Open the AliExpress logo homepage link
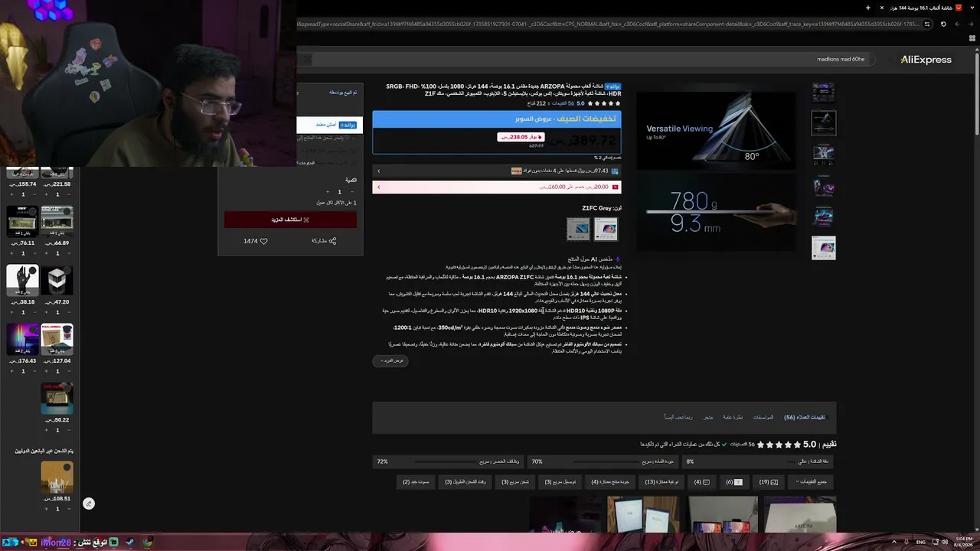980x551 pixels. (x=926, y=60)
